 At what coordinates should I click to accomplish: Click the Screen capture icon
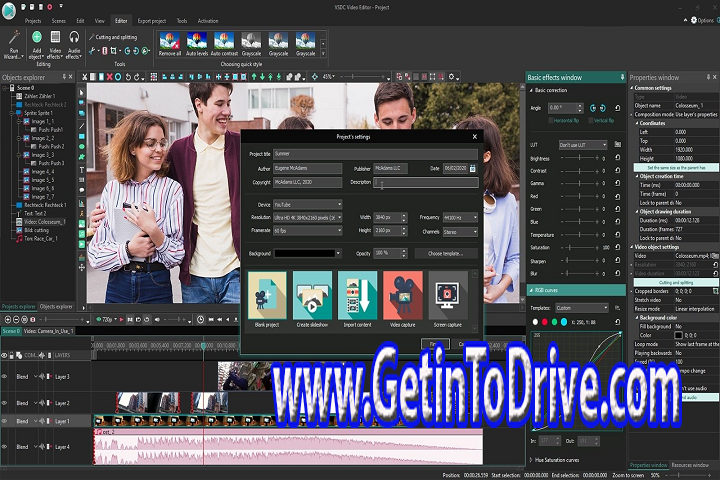pos(448,295)
